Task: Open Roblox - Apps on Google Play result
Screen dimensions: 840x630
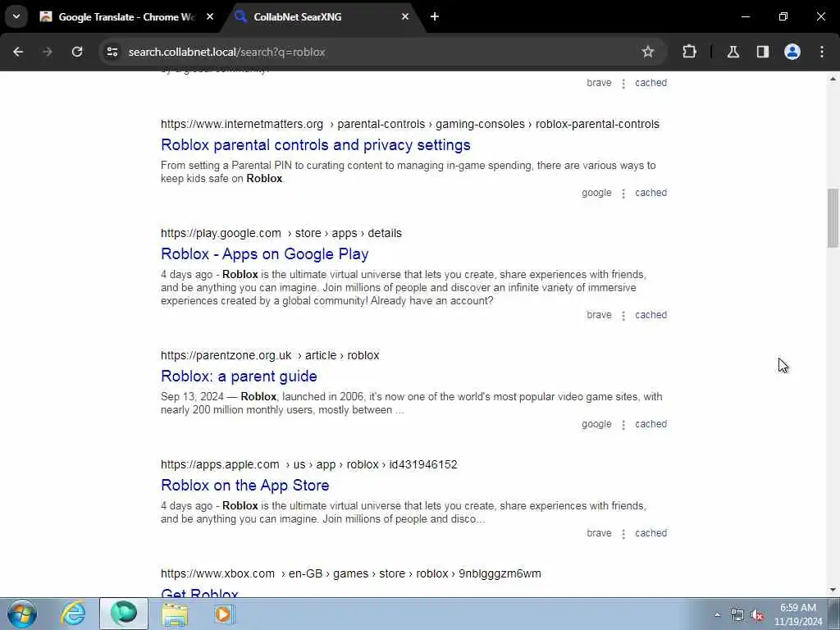Action: [265, 254]
